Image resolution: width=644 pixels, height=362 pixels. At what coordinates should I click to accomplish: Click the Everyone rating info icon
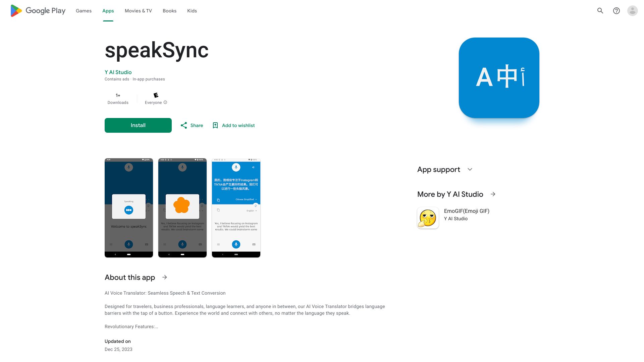pyautogui.click(x=166, y=103)
